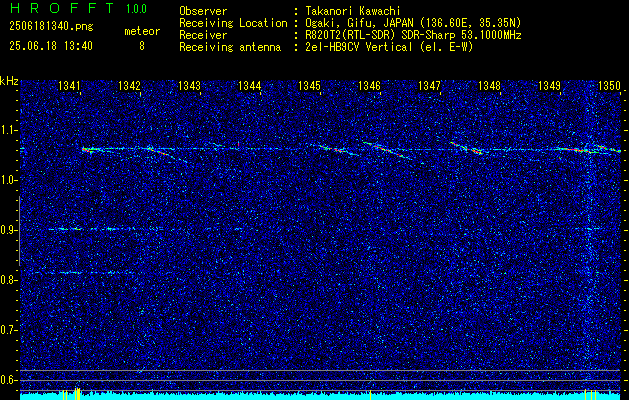This screenshot has width=629, height=400.
Task: Click the 1345 time axis label
Action: (x=309, y=85)
